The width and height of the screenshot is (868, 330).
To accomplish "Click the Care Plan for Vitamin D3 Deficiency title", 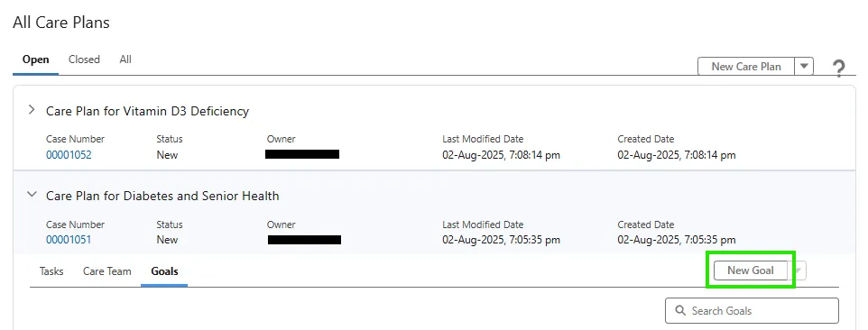I will pos(147,111).
